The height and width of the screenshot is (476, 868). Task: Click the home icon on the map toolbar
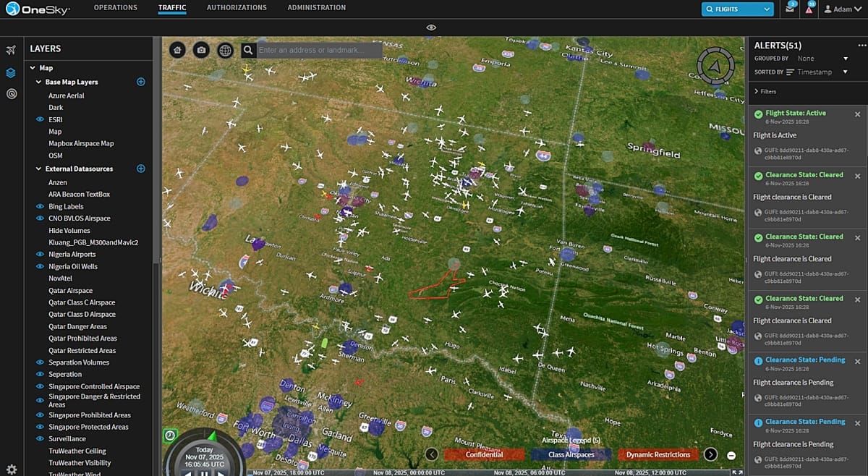pyautogui.click(x=176, y=50)
